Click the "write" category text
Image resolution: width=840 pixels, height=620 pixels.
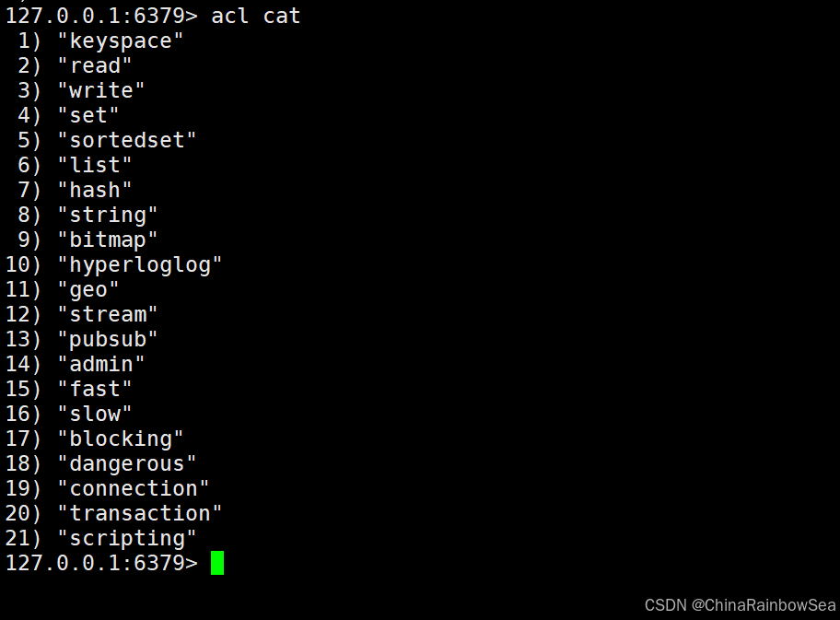(x=101, y=90)
